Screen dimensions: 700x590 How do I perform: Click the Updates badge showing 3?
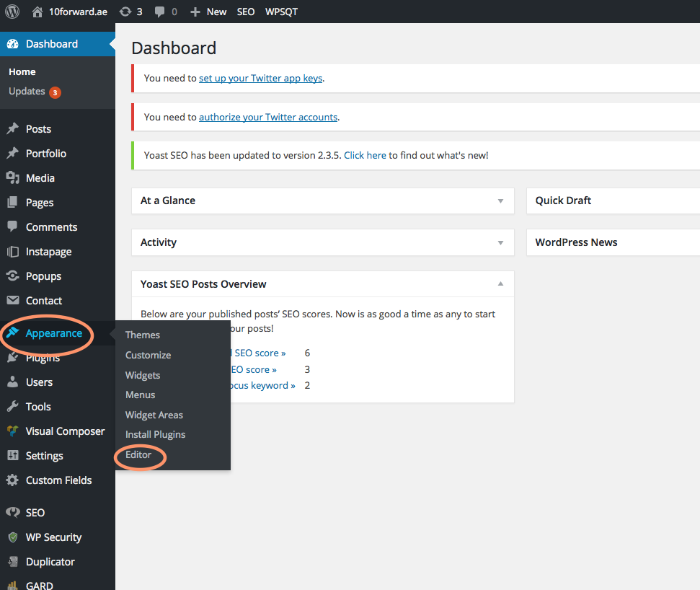pyautogui.click(x=55, y=92)
